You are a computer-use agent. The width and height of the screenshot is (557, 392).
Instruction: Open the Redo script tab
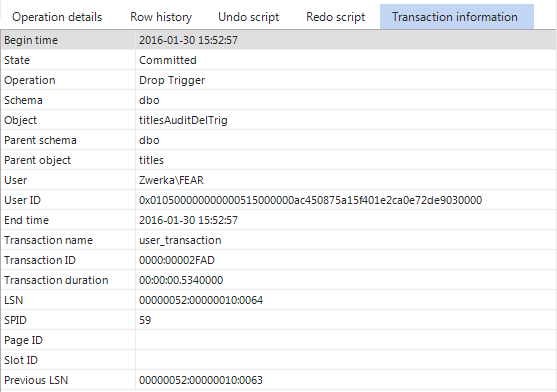[336, 17]
